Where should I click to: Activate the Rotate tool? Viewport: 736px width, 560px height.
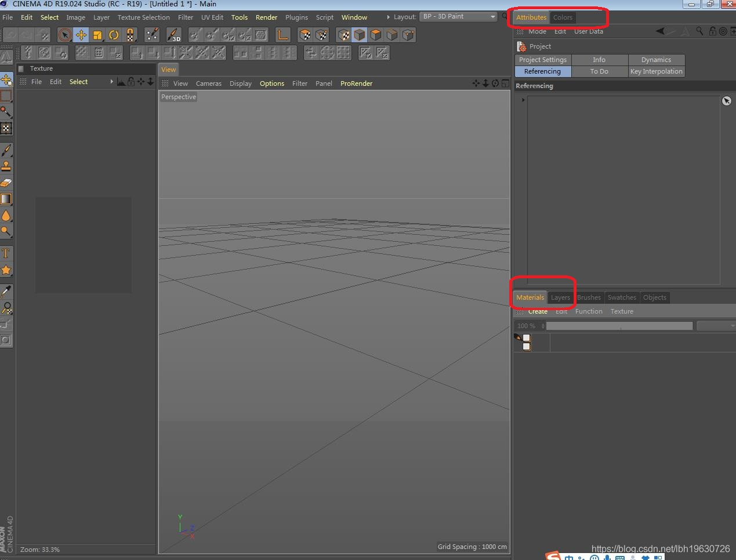114,35
